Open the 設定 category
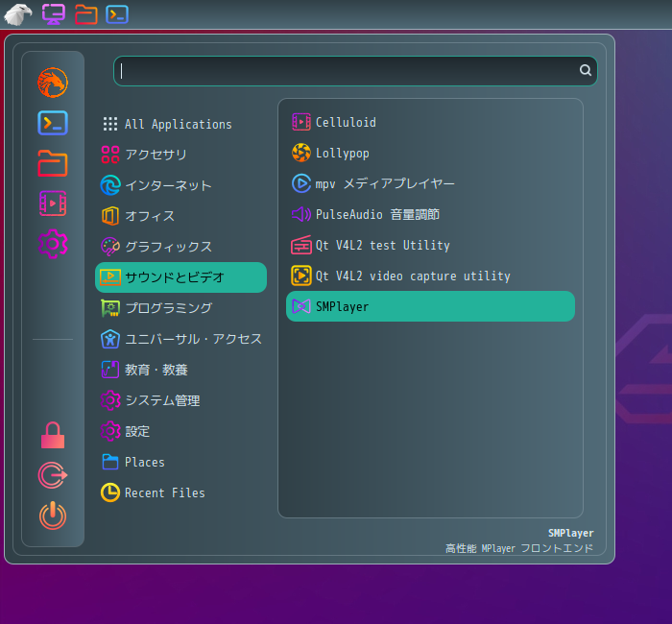Screen dimensions: 672x624 180,431
